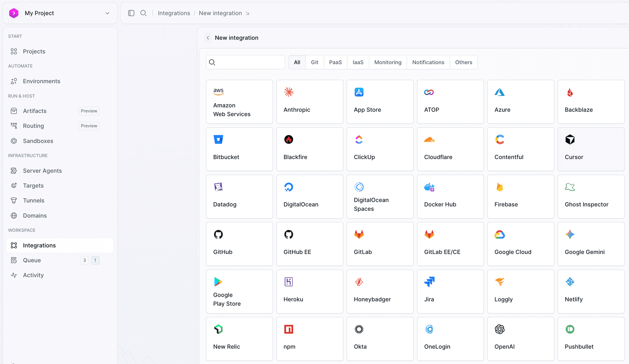
Task: Choose the DigitalOcean Spaces integration card
Action: 380,197
